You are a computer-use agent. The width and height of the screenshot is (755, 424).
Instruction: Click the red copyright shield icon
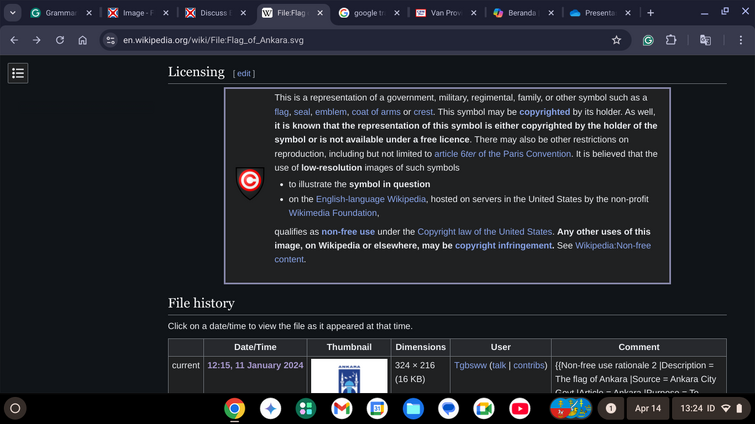coord(250,182)
